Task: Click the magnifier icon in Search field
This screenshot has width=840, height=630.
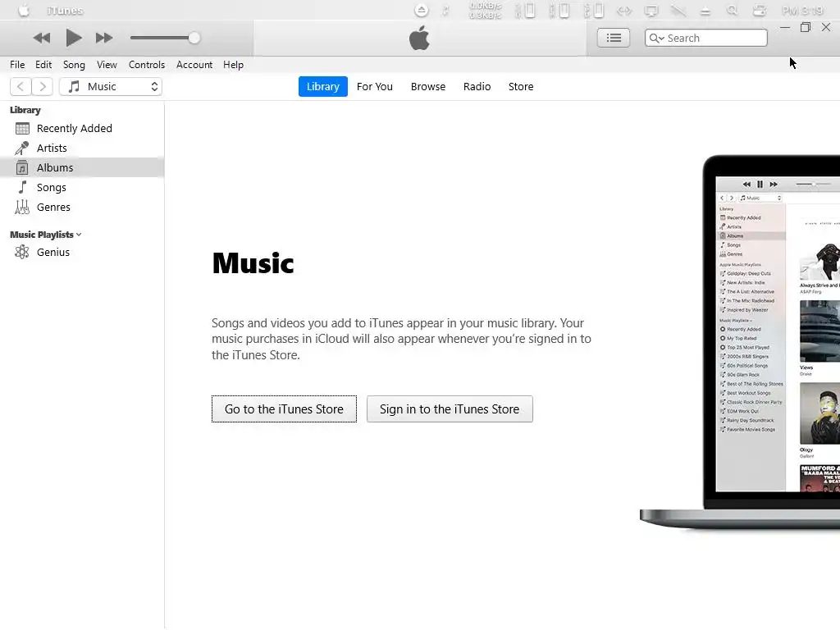Action: (656, 38)
